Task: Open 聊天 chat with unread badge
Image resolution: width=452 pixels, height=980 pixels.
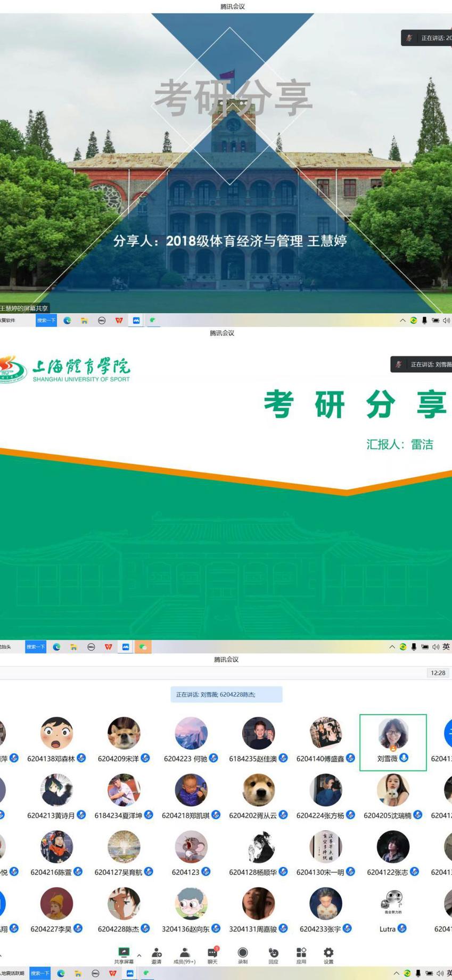Action: tap(212, 952)
